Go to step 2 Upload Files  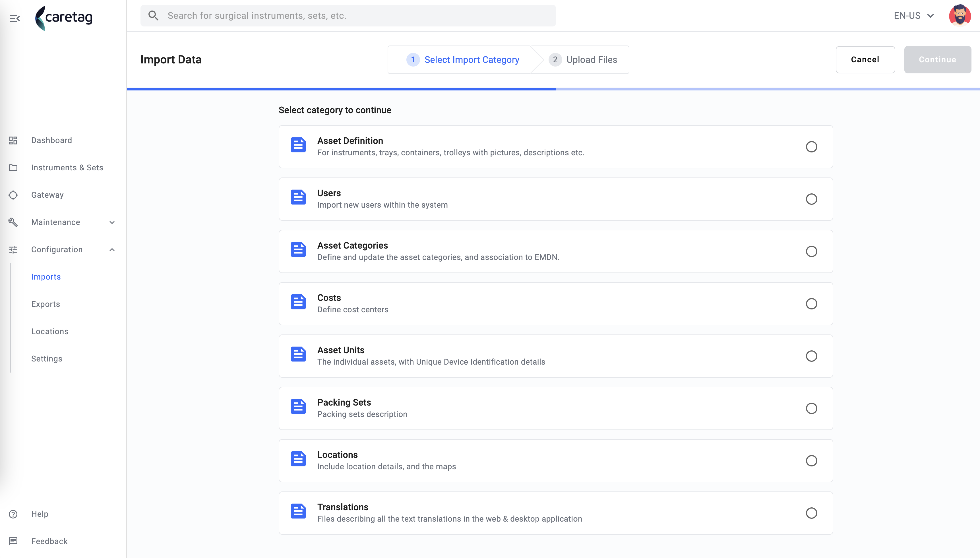click(x=583, y=59)
